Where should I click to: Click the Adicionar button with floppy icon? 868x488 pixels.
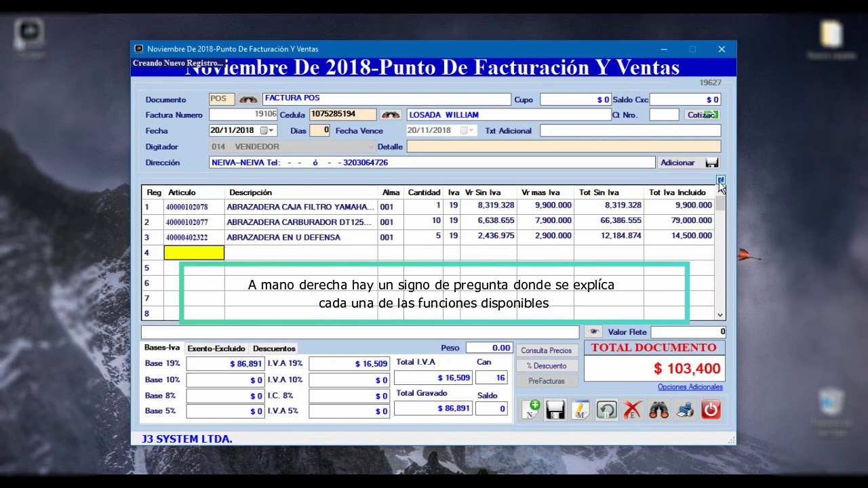tap(689, 163)
